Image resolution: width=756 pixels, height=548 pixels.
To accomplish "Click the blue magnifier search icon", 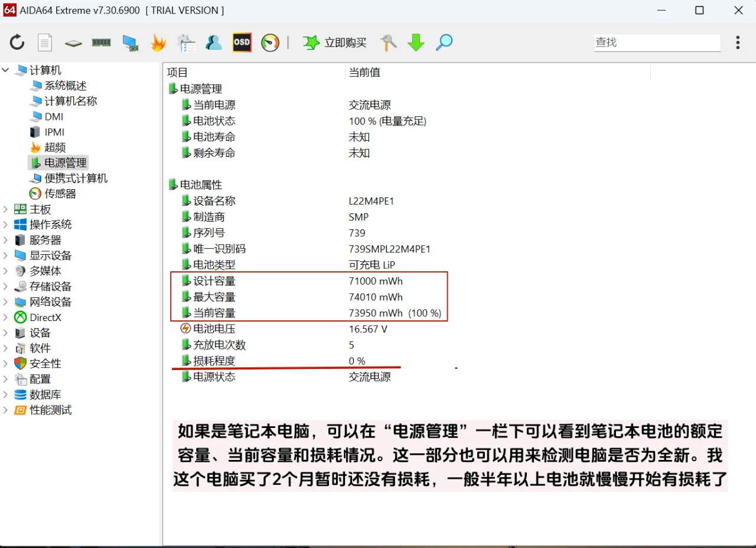I will click(444, 43).
